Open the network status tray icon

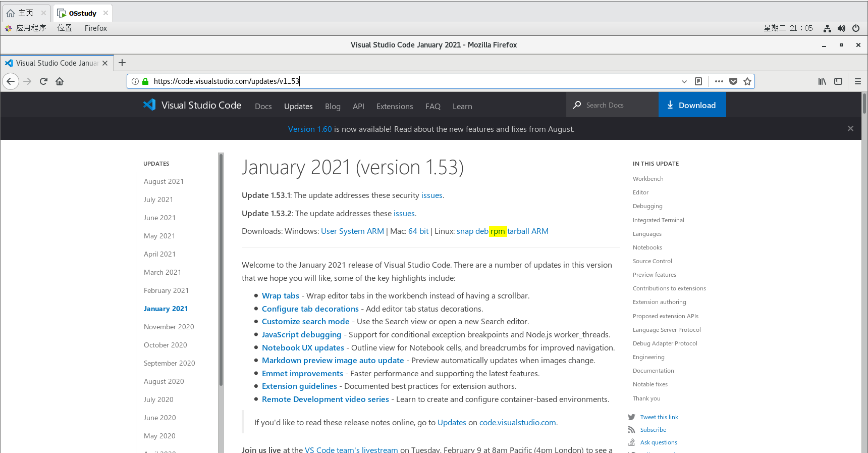click(827, 28)
